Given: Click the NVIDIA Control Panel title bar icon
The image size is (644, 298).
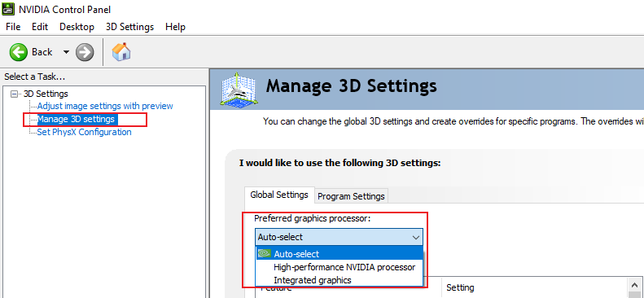Looking at the screenshot, I should 9,9.
